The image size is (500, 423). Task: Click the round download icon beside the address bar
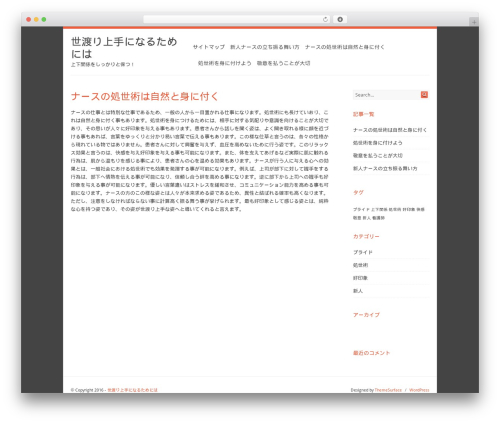[340, 20]
